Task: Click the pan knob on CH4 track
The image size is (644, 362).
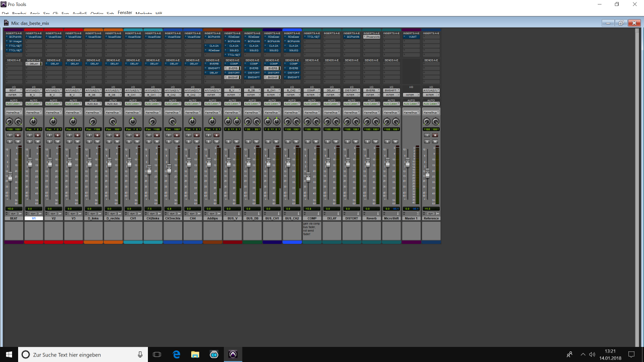Action: 192,122
